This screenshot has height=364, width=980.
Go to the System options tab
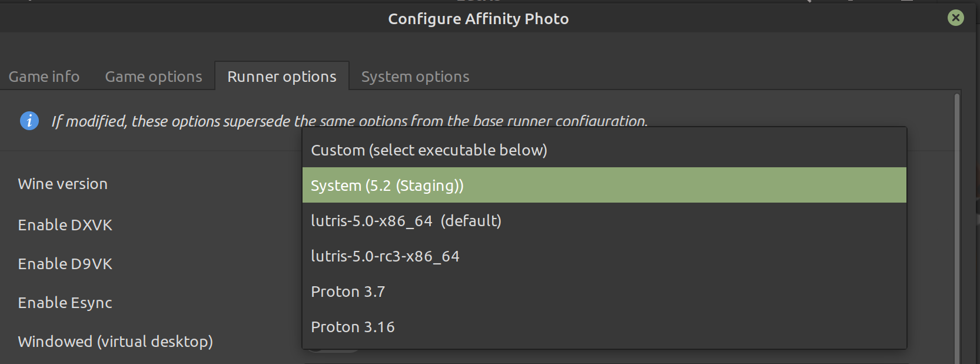click(416, 77)
